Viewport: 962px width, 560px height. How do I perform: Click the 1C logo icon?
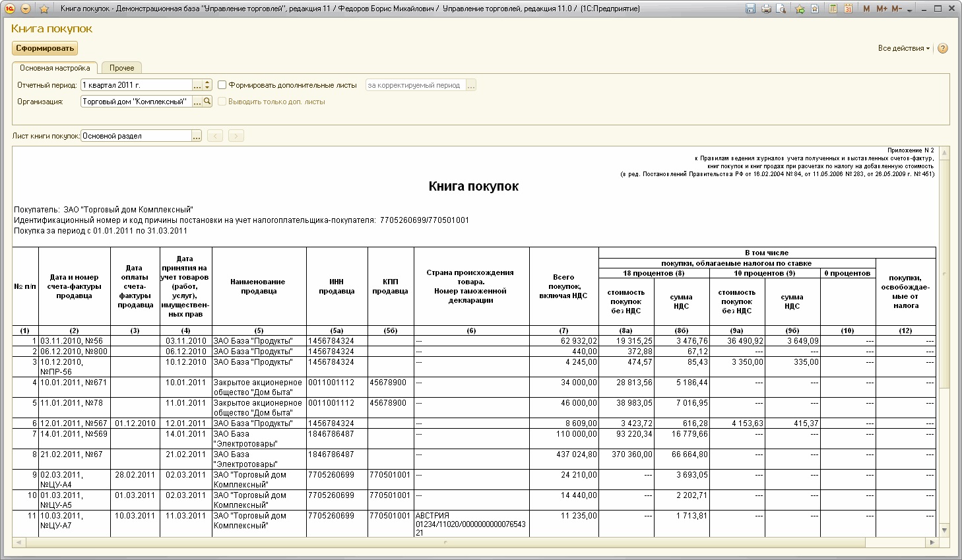[x=10, y=9]
